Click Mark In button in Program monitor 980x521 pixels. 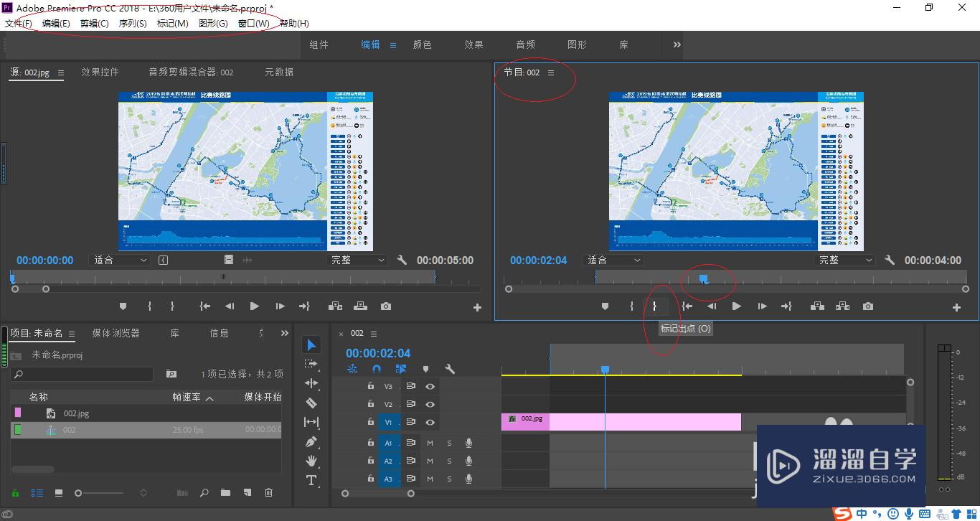(x=631, y=306)
